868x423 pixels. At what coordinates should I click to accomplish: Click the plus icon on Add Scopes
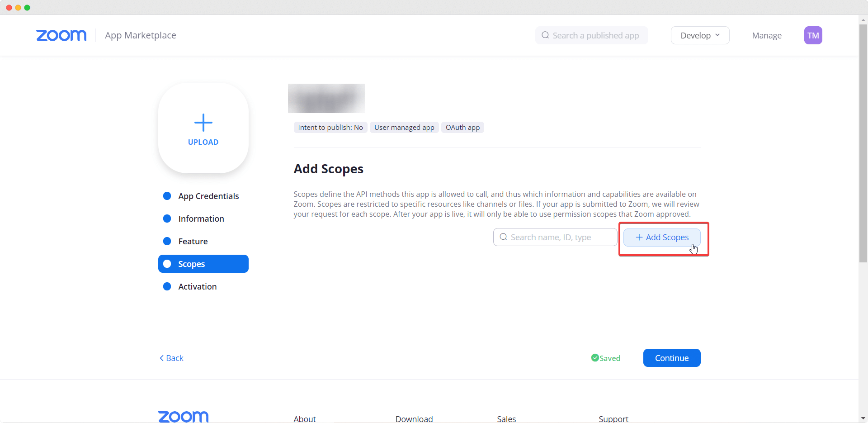click(639, 237)
